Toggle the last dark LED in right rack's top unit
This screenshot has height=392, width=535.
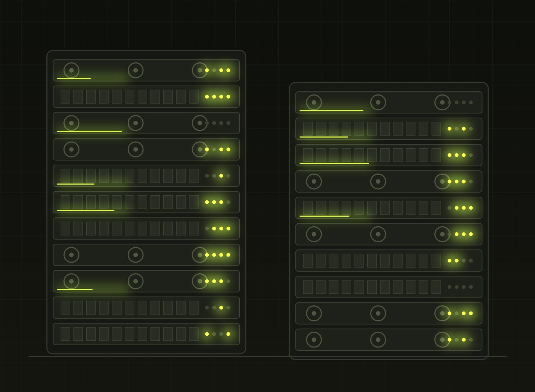(471, 102)
